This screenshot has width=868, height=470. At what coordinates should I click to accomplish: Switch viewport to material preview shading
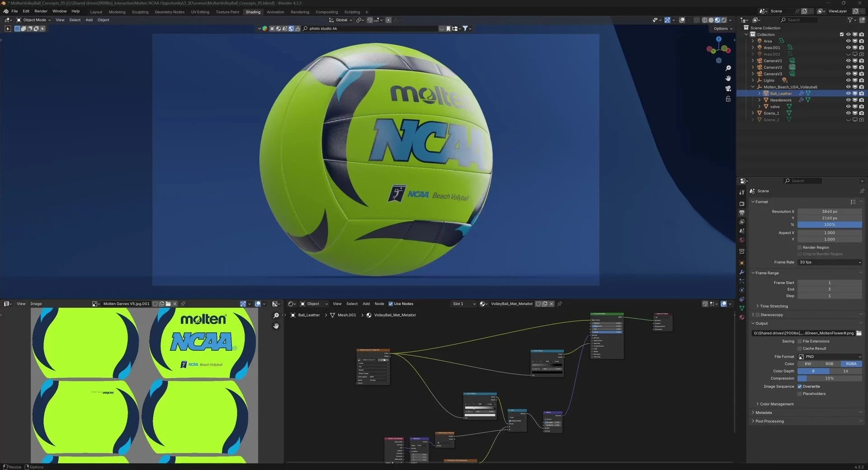[717, 20]
